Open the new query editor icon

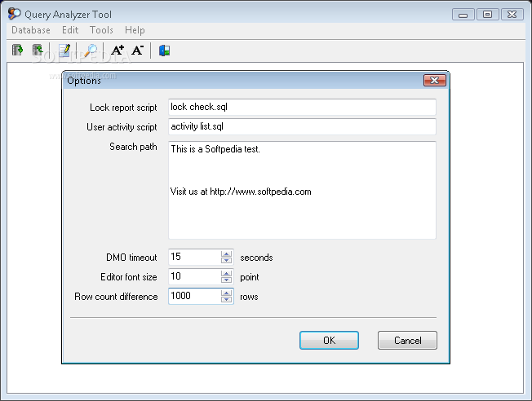[64, 51]
